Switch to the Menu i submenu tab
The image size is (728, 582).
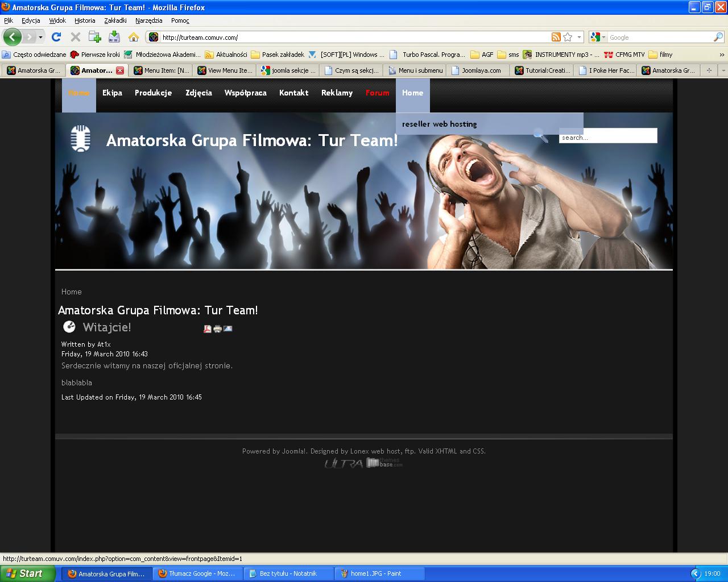(x=416, y=70)
